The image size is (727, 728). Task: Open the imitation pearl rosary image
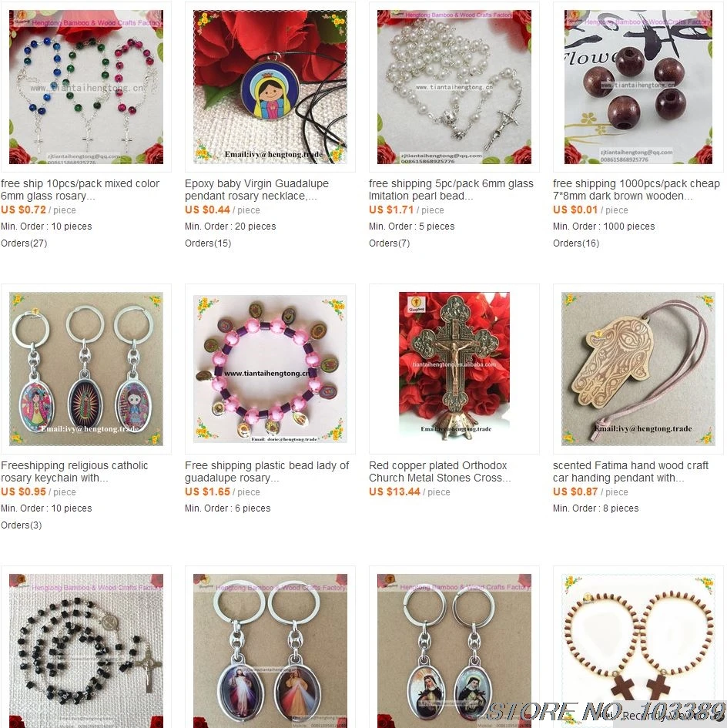point(454,87)
